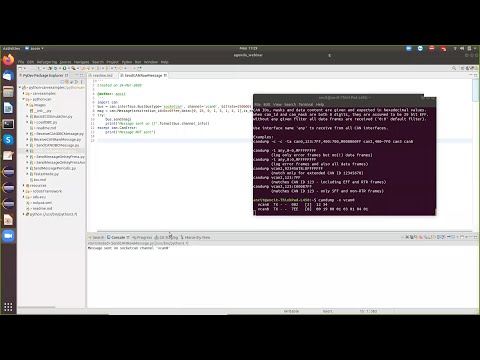
Task: Click the Eclipse run button in toolbar
Action: pos(65,68)
